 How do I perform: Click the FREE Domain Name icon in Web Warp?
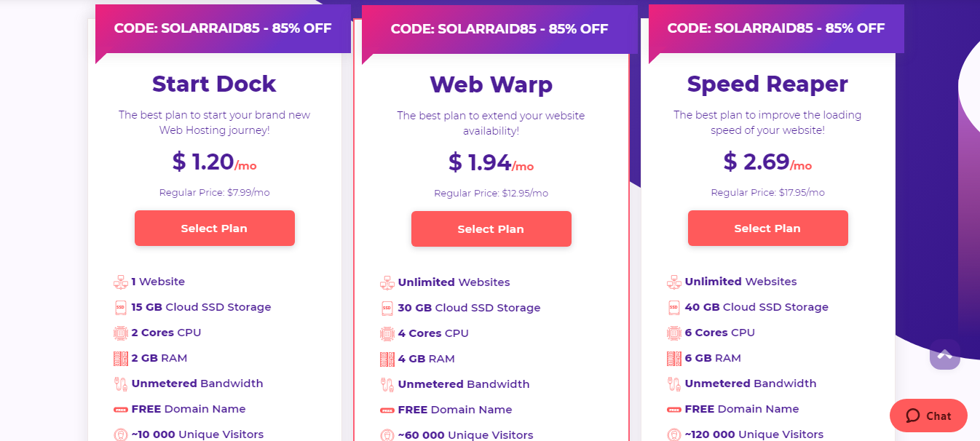387,409
